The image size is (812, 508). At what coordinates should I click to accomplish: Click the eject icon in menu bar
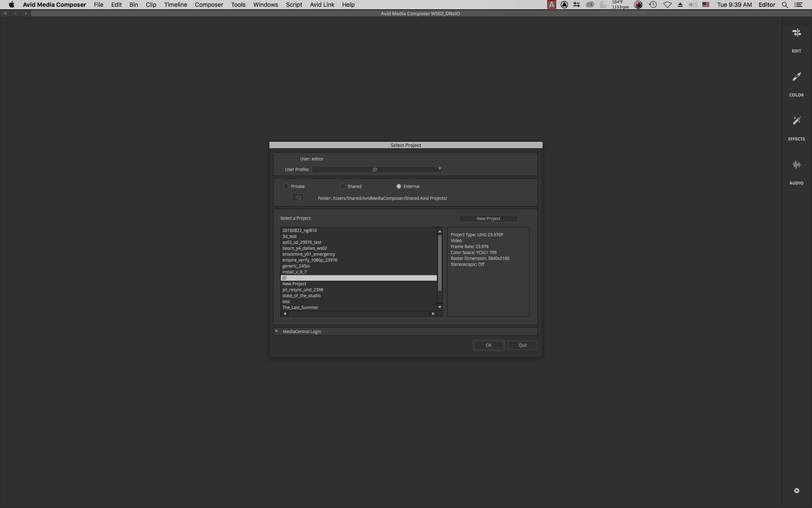click(680, 5)
